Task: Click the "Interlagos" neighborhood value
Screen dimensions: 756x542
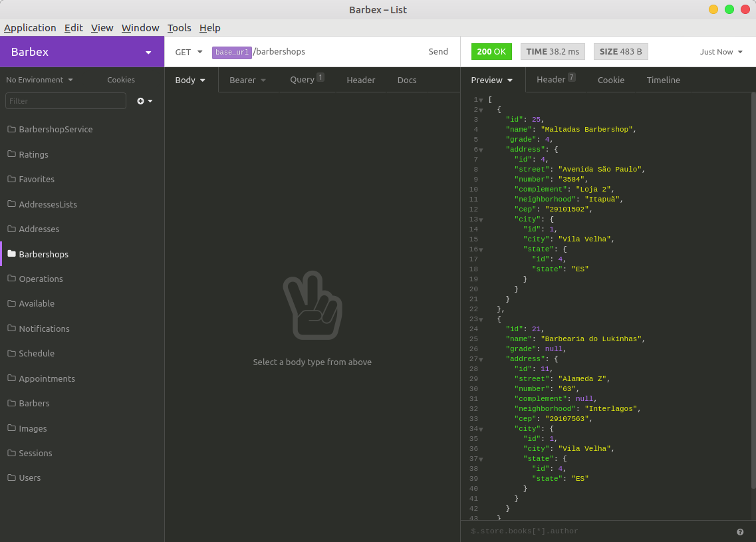Action: (610, 409)
